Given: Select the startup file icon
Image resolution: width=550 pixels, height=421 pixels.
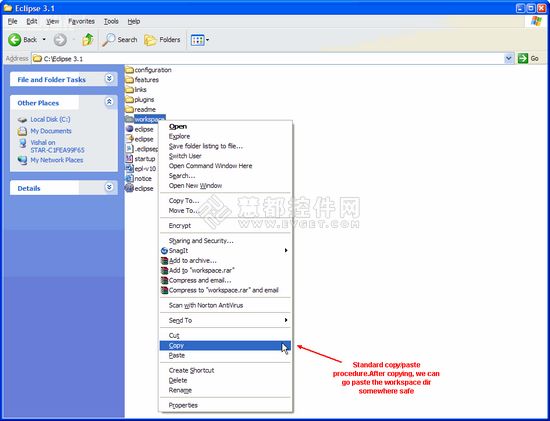Looking at the screenshot, I should [129, 159].
